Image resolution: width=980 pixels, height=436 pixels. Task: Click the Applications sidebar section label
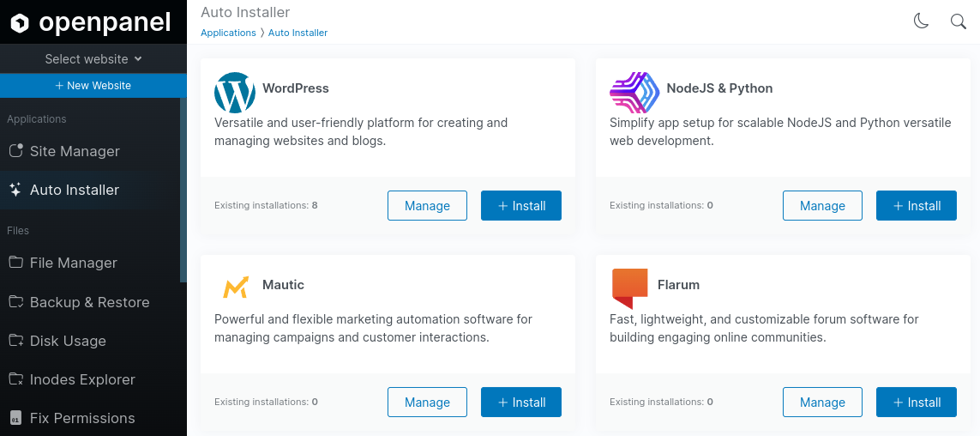(x=36, y=118)
